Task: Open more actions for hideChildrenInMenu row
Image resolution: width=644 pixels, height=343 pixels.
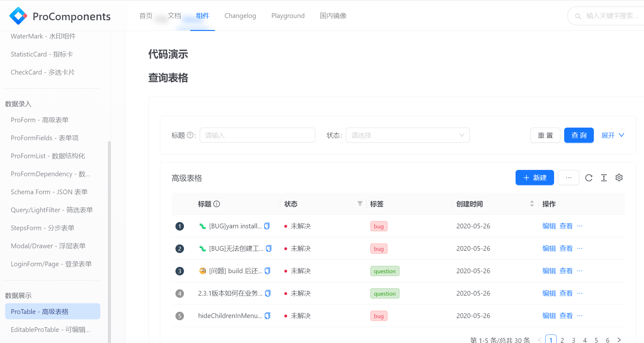Action: pyautogui.click(x=580, y=316)
